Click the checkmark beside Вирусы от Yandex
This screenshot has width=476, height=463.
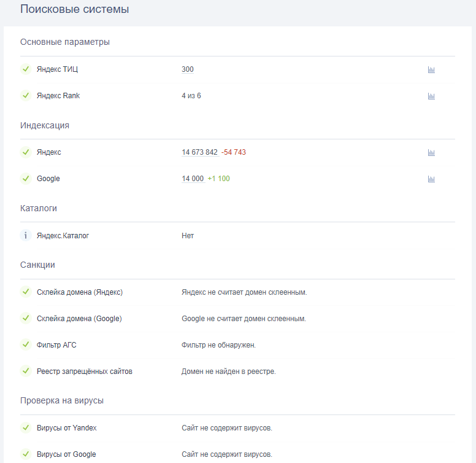click(x=26, y=427)
